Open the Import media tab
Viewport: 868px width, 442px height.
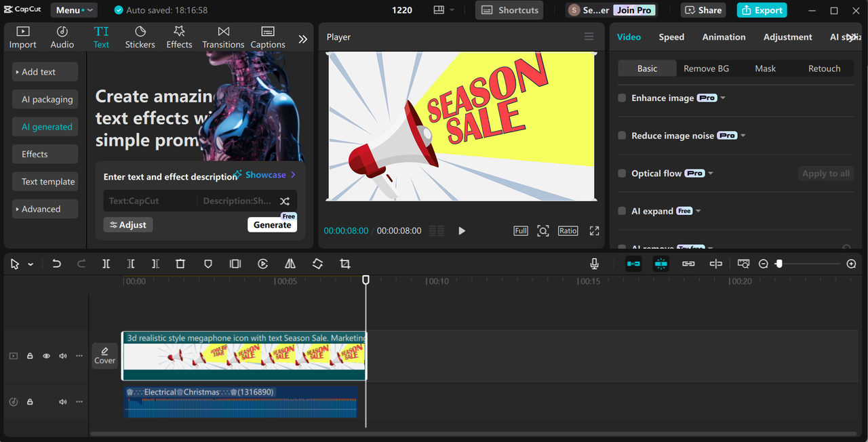coord(23,37)
